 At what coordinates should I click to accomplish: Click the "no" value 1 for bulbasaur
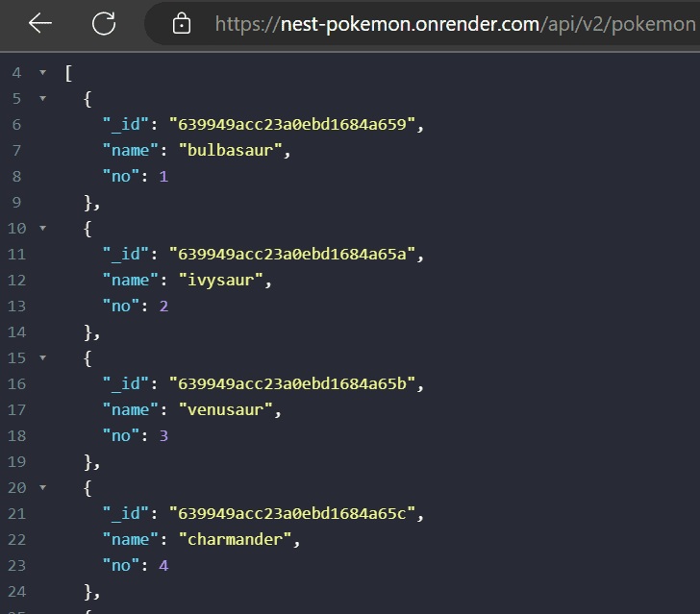click(163, 176)
